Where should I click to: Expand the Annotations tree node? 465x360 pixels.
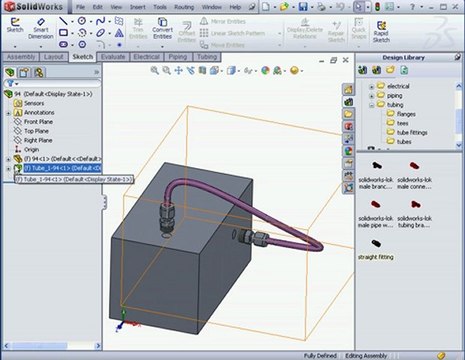(9, 113)
